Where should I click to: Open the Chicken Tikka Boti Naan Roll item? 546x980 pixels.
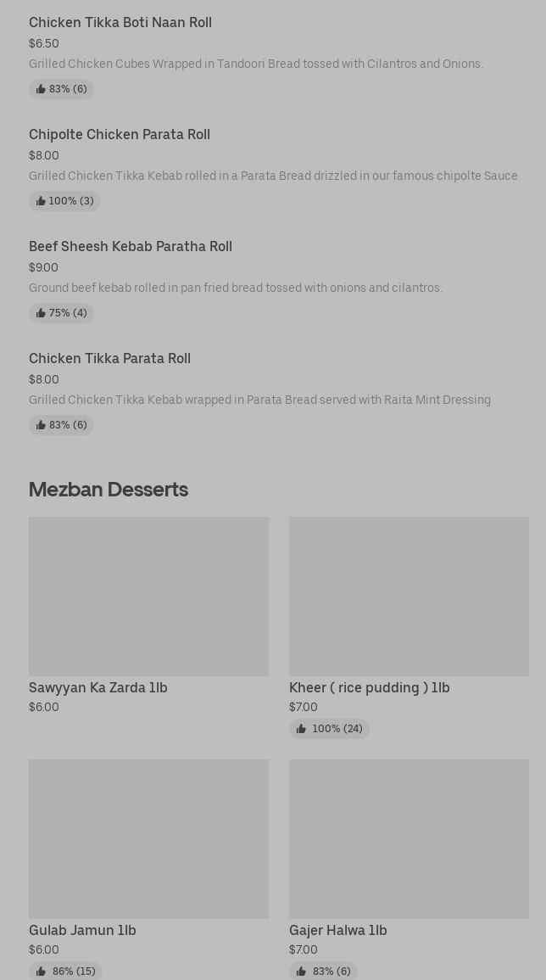pos(120,23)
